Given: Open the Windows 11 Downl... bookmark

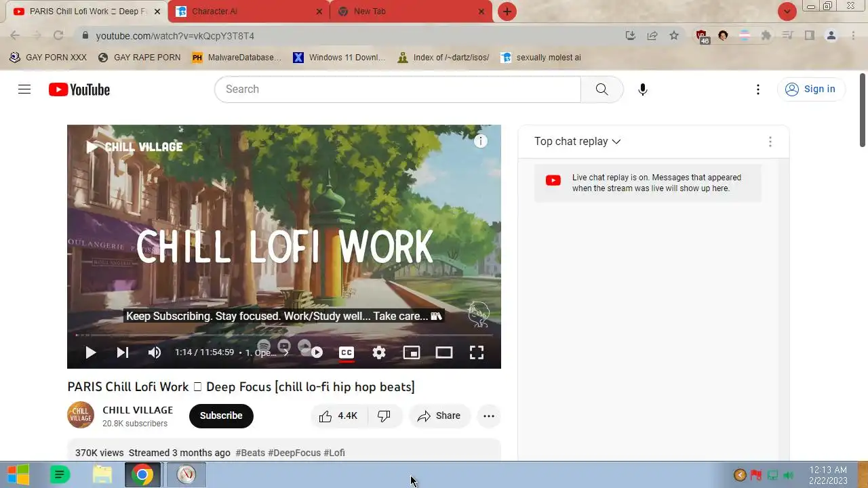Looking at the screenshot, I should [x=339, y=58].
